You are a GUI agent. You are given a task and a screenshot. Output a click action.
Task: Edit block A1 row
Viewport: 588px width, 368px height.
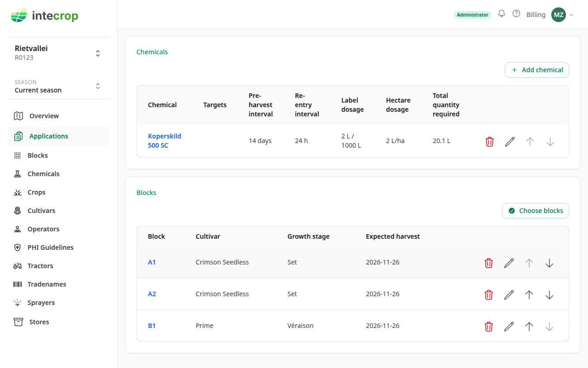pos(509,263)
